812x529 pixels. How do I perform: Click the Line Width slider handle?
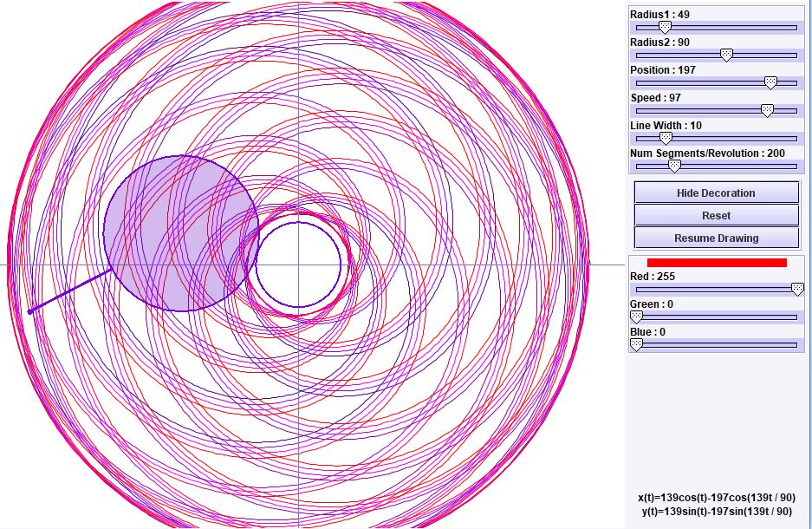coord(666,138)
